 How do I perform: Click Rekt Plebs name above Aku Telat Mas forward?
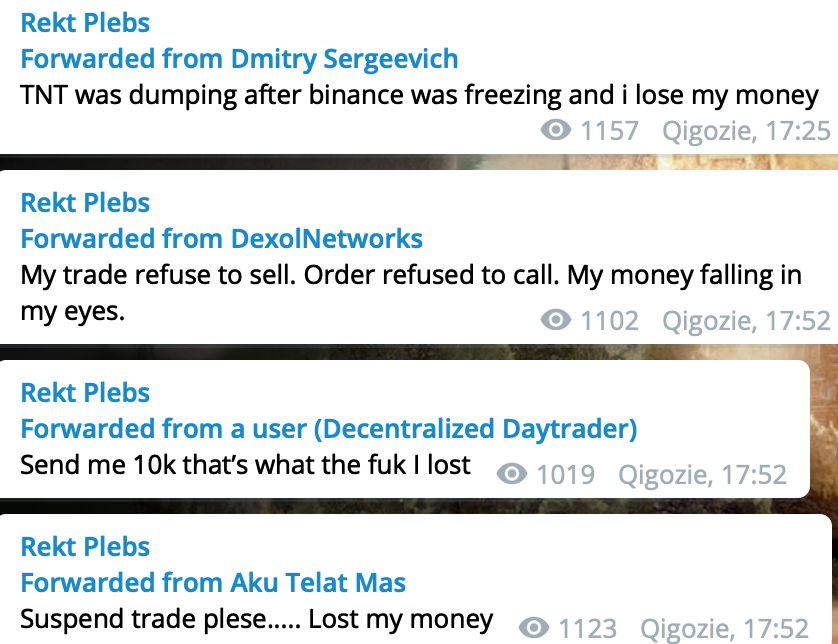pos(85,546)
